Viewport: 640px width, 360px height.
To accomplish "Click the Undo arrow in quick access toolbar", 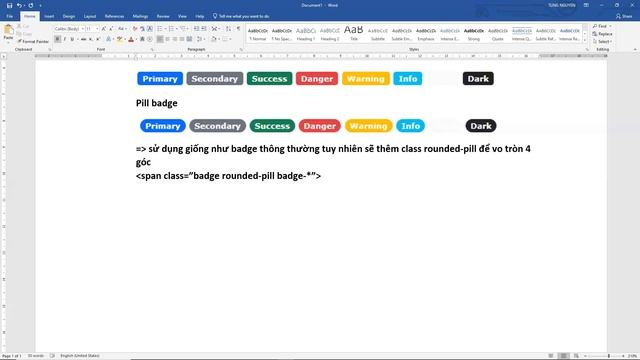I will [19, 5].
